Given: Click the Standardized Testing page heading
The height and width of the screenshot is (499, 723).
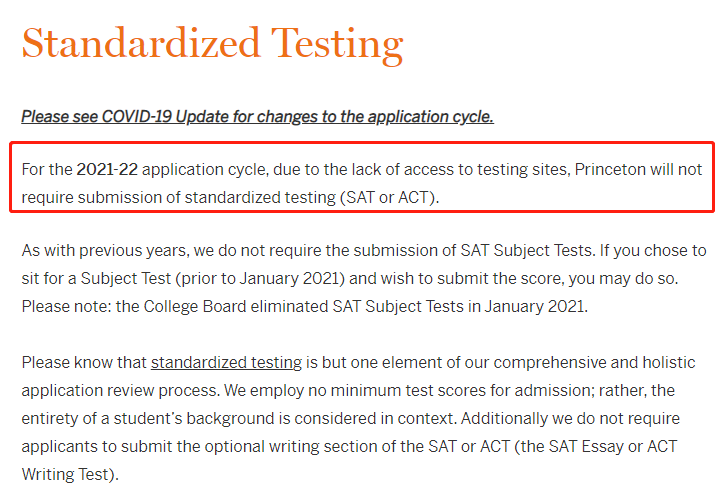Looking at the screenshot, I should (213, 44).
